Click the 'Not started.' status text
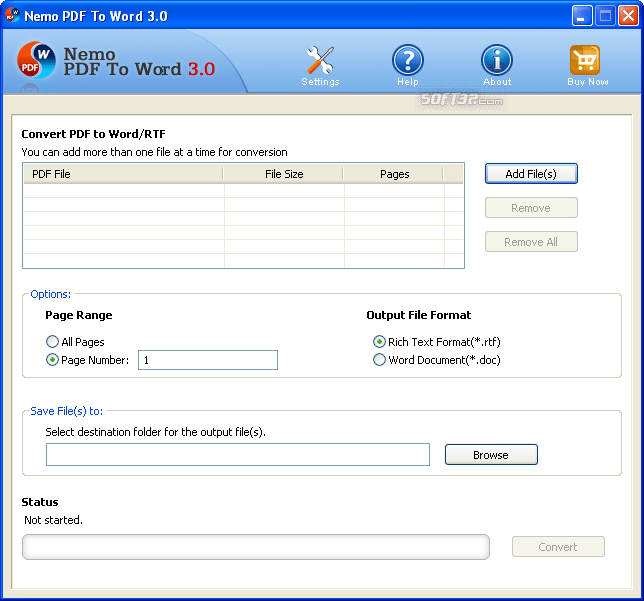Screen dimensions: 644x601 point(53,520)
